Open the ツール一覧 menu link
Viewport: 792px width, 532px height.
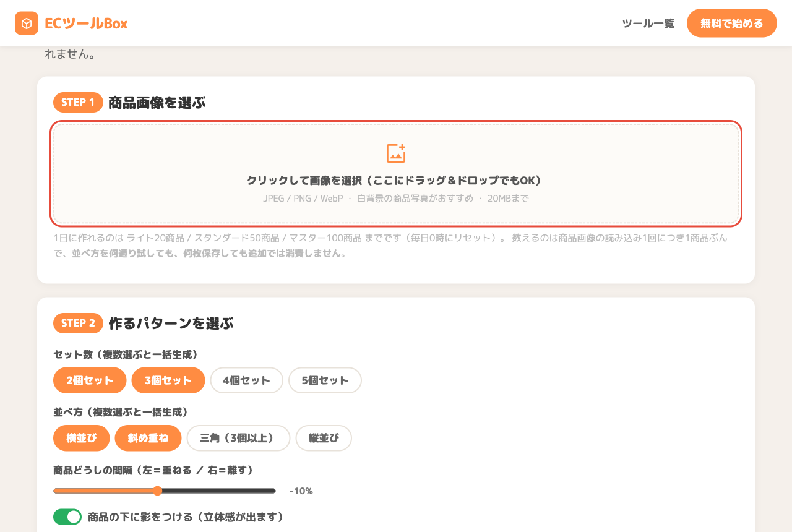pyautogui.click(x=648, y=24)
